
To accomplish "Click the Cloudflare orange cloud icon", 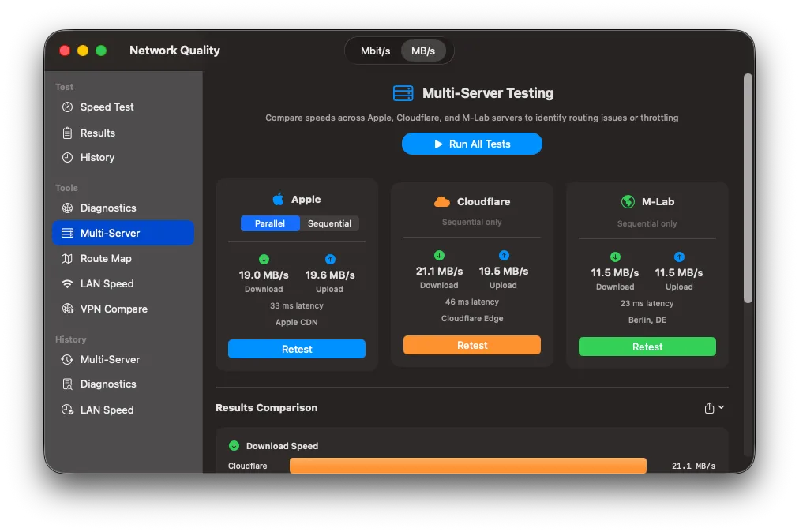I will coord(442,202).
